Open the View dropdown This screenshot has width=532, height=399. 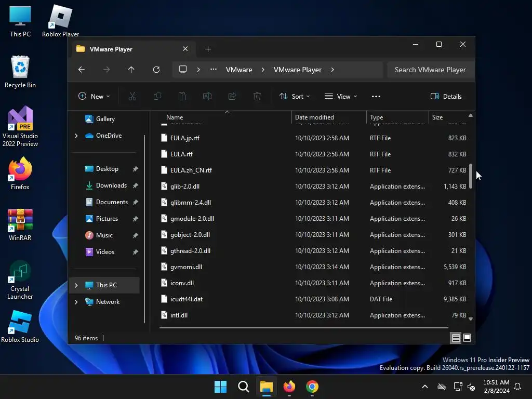pos(341,96)
